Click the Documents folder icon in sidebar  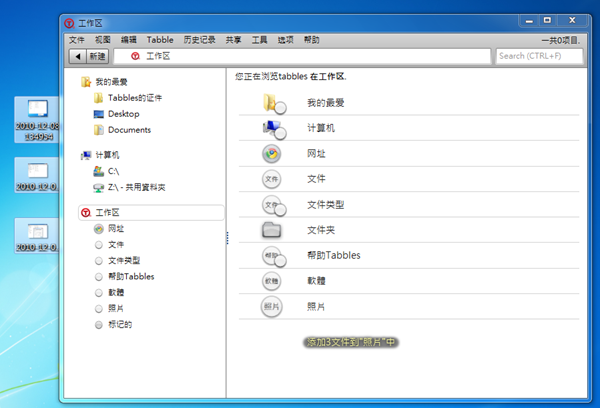[x=99, y=130]
